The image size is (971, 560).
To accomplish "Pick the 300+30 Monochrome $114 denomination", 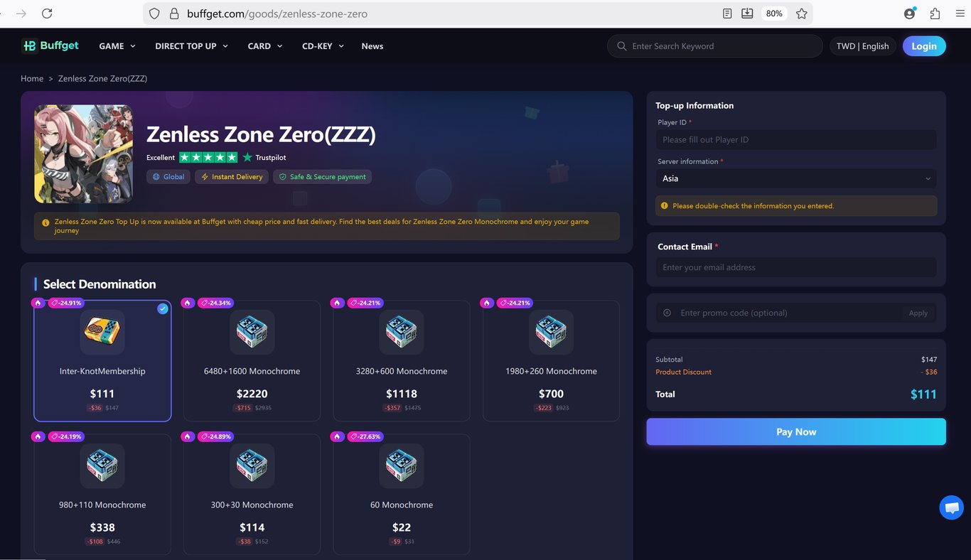I will point(252,495).
